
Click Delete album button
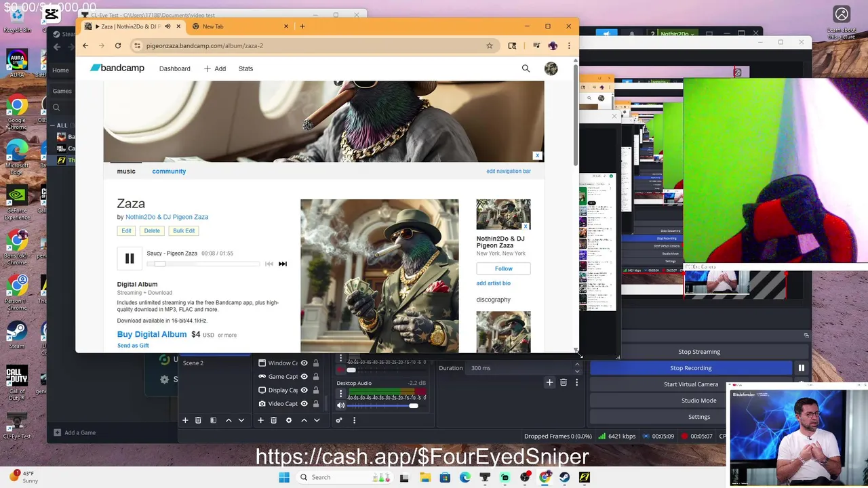tap(152, 230)
